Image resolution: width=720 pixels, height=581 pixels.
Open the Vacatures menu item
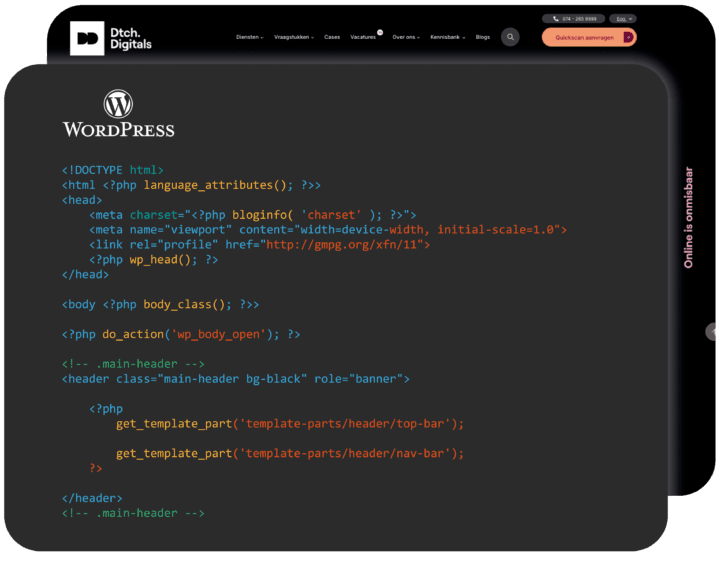point(363,37)
